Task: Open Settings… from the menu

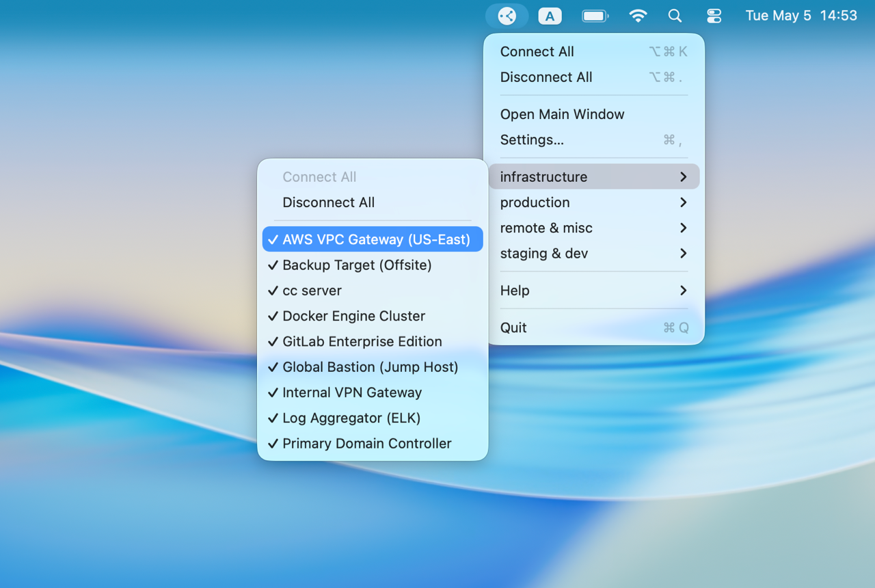Action: click(594, 140)
